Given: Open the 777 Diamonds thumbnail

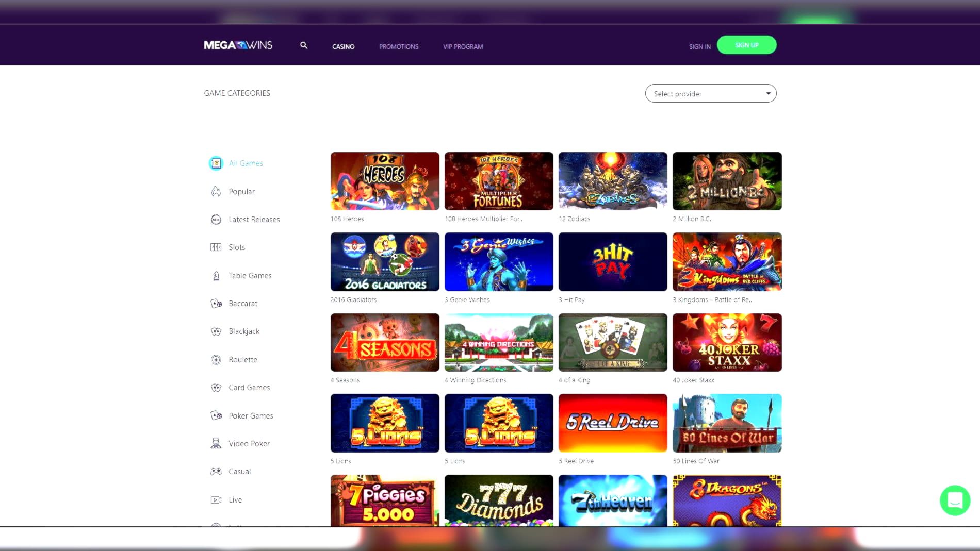Looking at the screenshot, I should (499, 500).
